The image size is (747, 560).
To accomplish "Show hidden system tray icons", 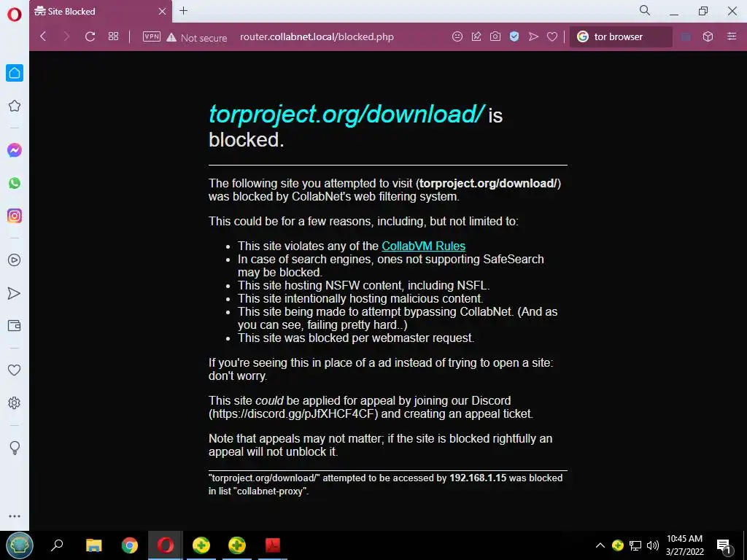I will click(x=600, y=545).
